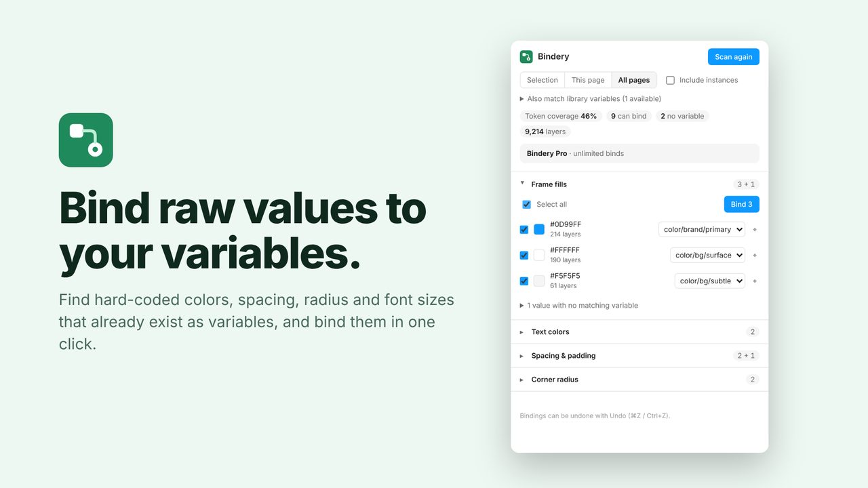Click the white #FFFFFF color swatch
Image resolution: width=868 pixels, height=488 pixels.
tap(539, 256)
